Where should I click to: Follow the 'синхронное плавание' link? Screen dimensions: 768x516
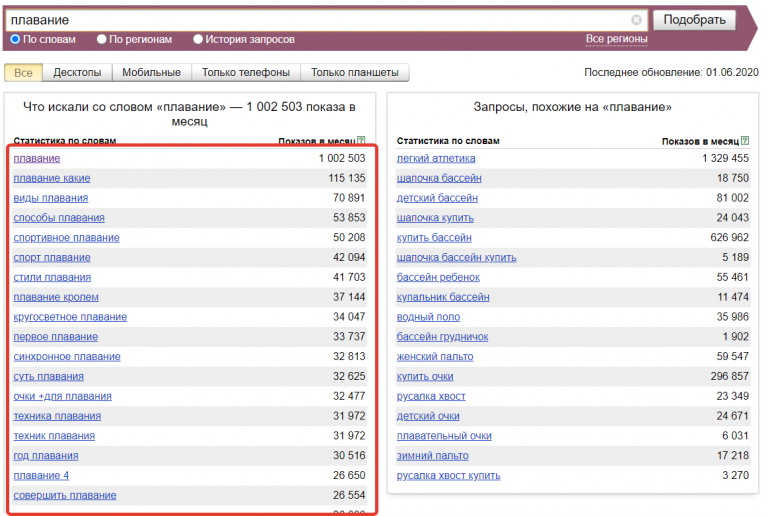point(67,357)
